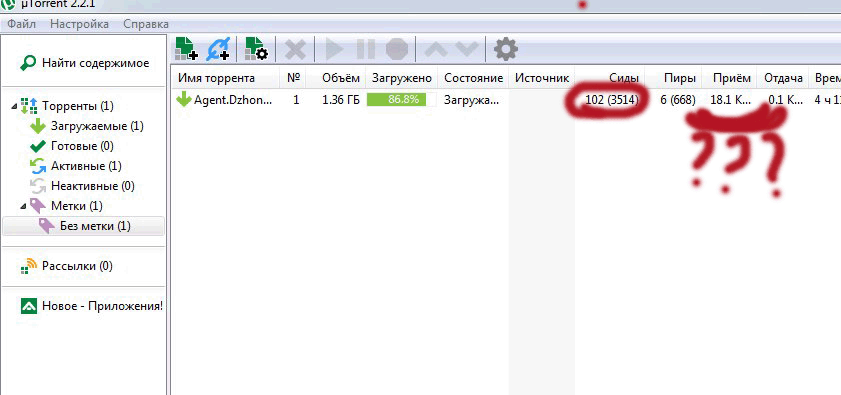Click the Add Torrent toolbar icon
841x395 pixels.
coord(186,49)
